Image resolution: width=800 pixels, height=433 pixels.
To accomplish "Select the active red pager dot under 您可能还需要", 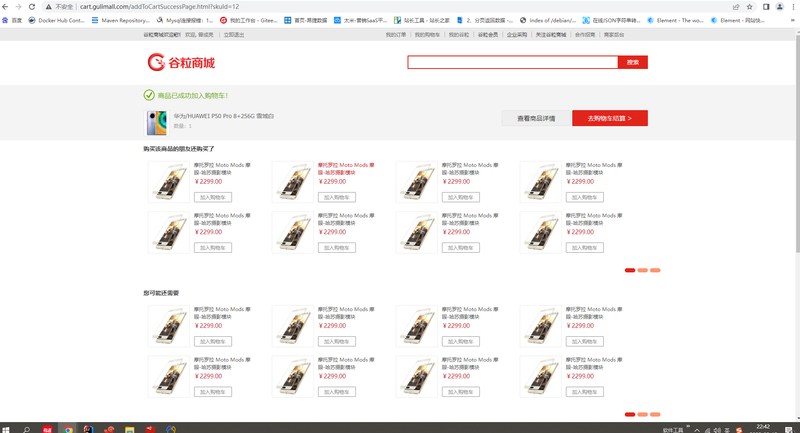I will click(x=630, y=414).
